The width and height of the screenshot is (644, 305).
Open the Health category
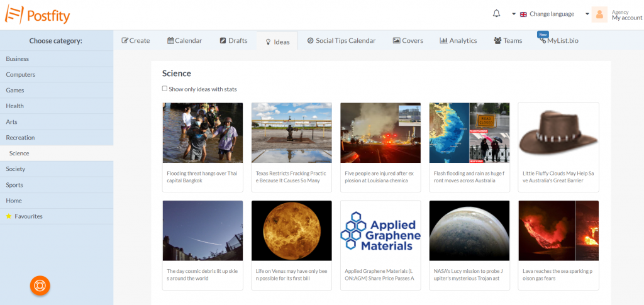(57, 106)
